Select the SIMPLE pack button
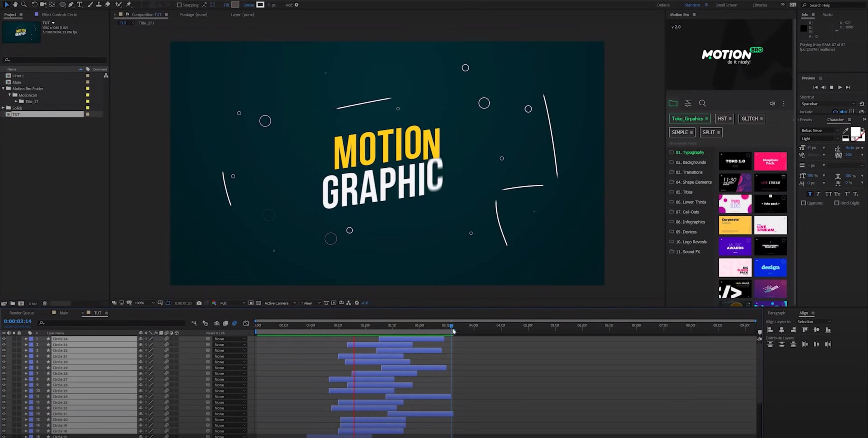 [x=682, y=132]
